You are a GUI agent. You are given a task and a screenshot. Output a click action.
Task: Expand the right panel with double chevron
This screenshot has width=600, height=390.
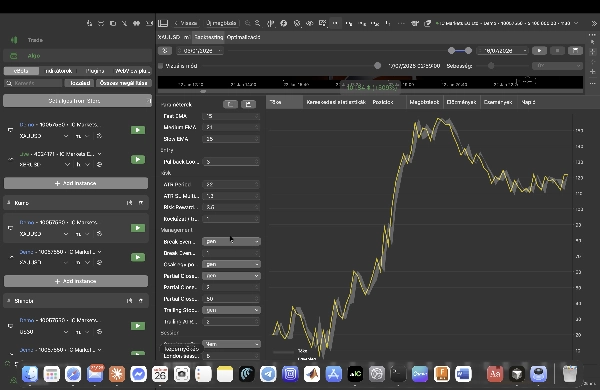click(593, 23)
